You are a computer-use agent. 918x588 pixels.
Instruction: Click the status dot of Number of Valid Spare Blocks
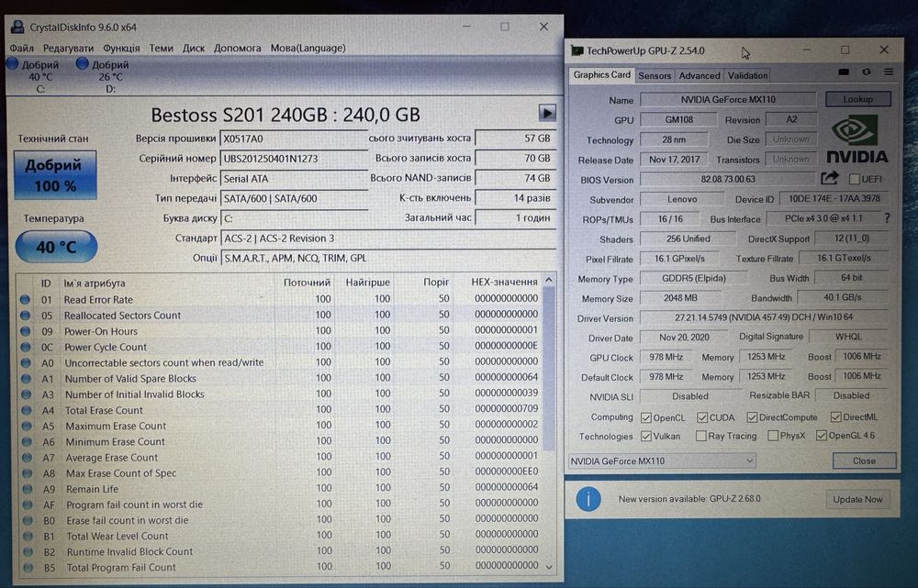[26, 379]
